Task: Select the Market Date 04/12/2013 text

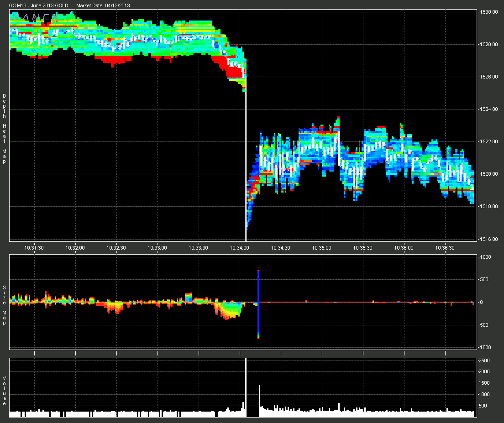Action: 103,5
